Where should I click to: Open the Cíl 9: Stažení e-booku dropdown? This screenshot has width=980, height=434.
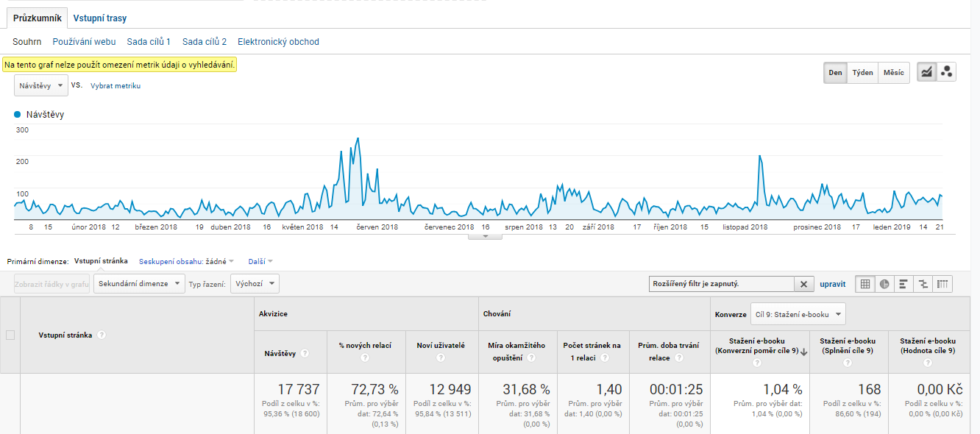pos(798,314)
